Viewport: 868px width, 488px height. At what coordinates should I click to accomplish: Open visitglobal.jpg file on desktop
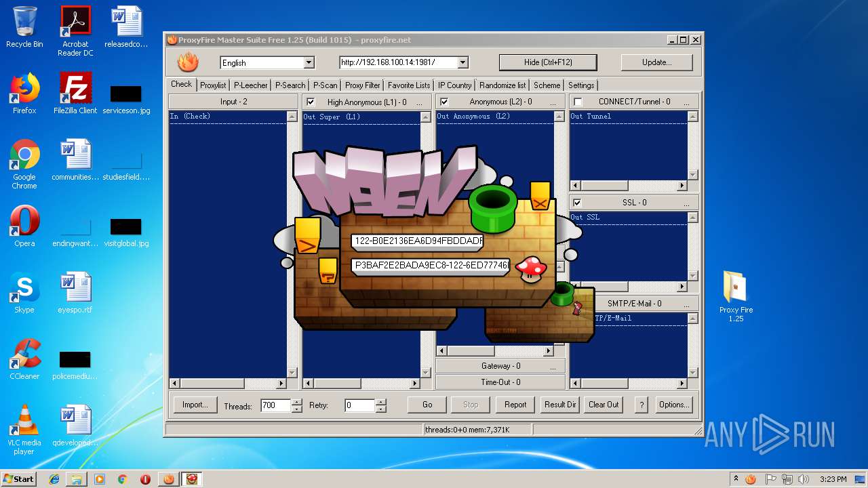126,232
